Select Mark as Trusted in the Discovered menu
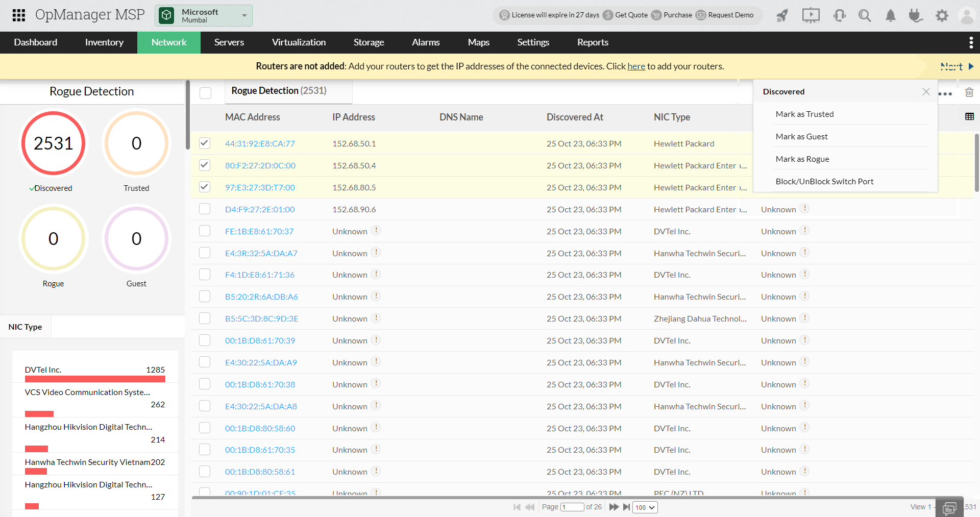This screenshot has width=980, height=517. (804, 114)
